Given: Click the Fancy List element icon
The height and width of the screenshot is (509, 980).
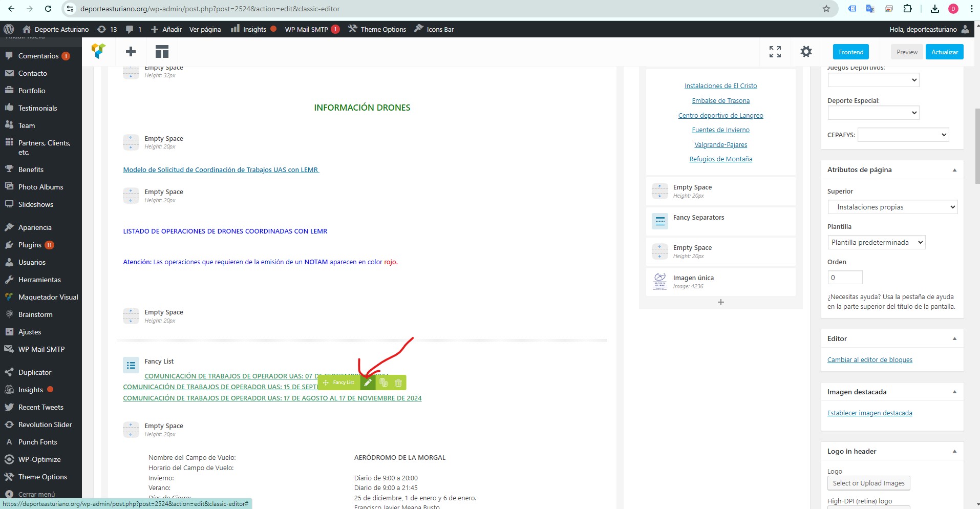Looking at the screenshot, I should pyautogui.click(x=131, y=365).
